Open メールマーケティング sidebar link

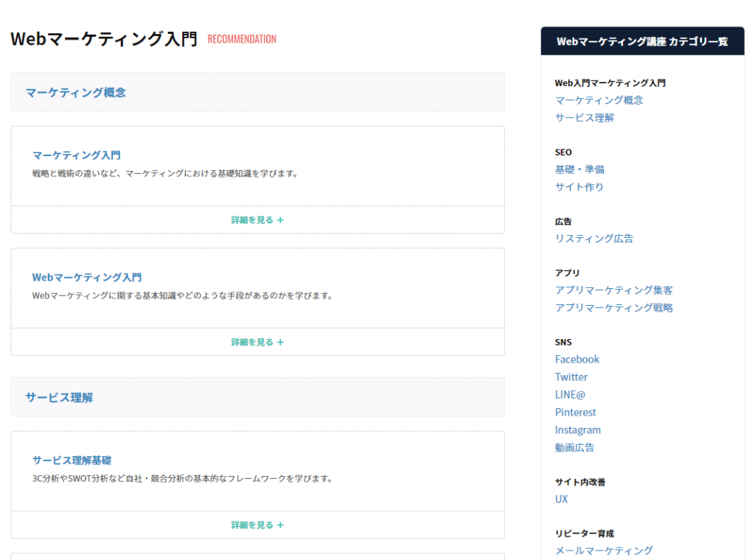(604, 551)
